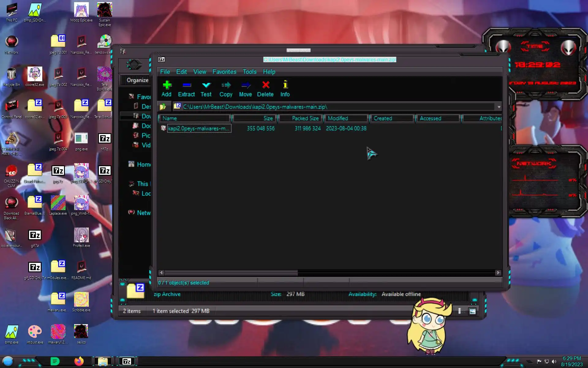Click the Test archive icon
The height and width of the screenshot is (368, 588).
pos(206,85)
